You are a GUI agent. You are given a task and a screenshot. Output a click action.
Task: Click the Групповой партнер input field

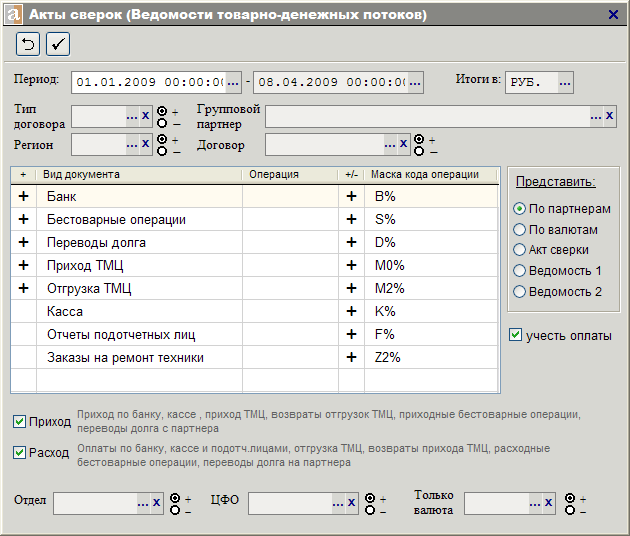[428, 117]
